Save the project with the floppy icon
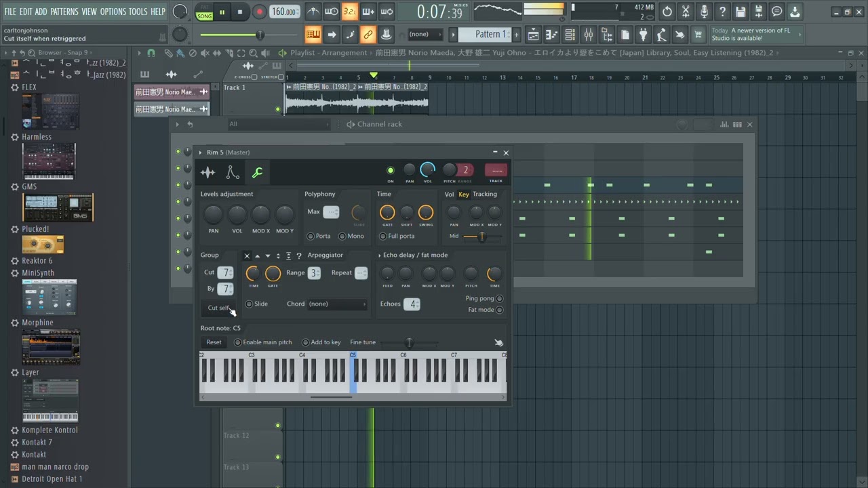868x488 pixels. (741, 12)
